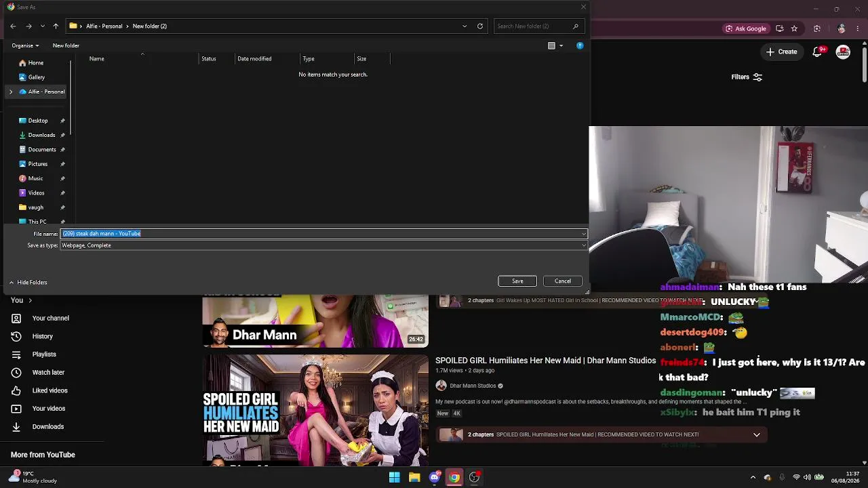Unpin Downloads using its pin icon

(x=62, y=135)
